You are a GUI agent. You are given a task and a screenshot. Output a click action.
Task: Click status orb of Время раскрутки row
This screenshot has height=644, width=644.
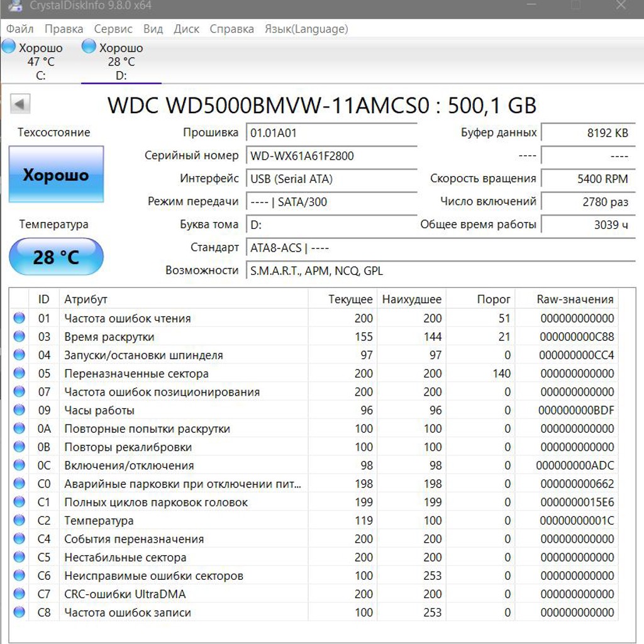tap(19, 336)
